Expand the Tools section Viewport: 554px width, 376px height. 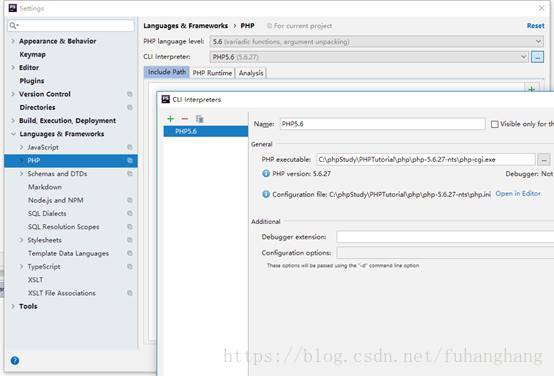[13, 306]
